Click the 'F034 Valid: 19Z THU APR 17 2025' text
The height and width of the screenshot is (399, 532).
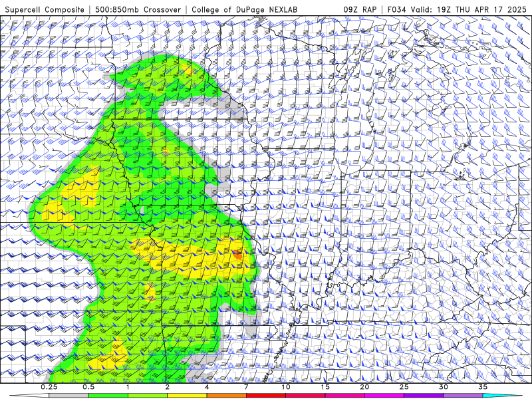(x=457, y=9)
